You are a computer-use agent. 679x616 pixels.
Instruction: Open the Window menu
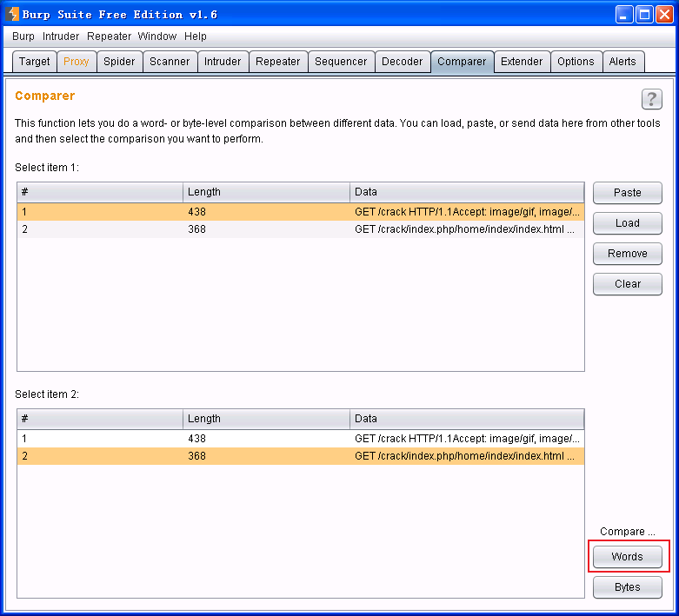click(x=157, y=36)
